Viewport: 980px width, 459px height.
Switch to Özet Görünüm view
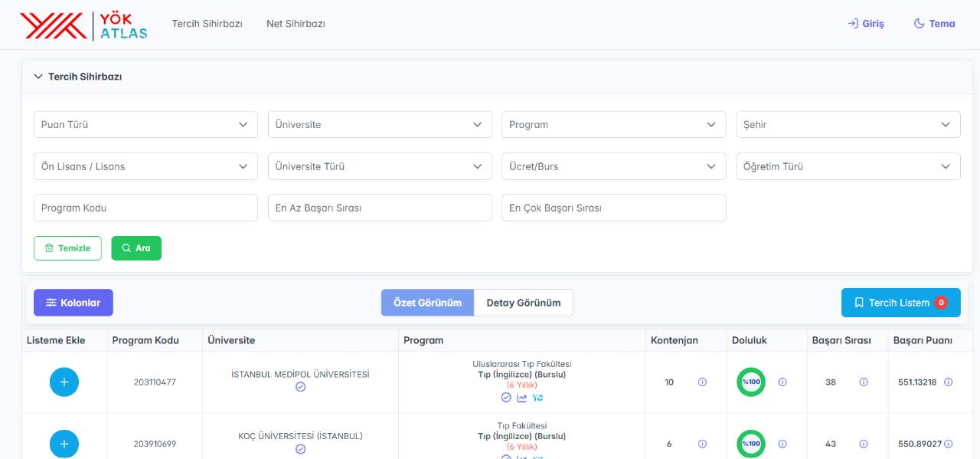(x=427, y=303)
